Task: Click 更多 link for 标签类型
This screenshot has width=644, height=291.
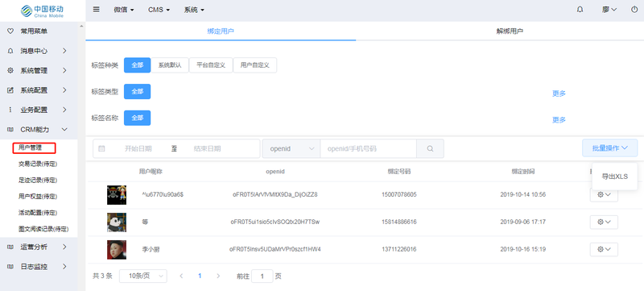Action: point(559,94)
